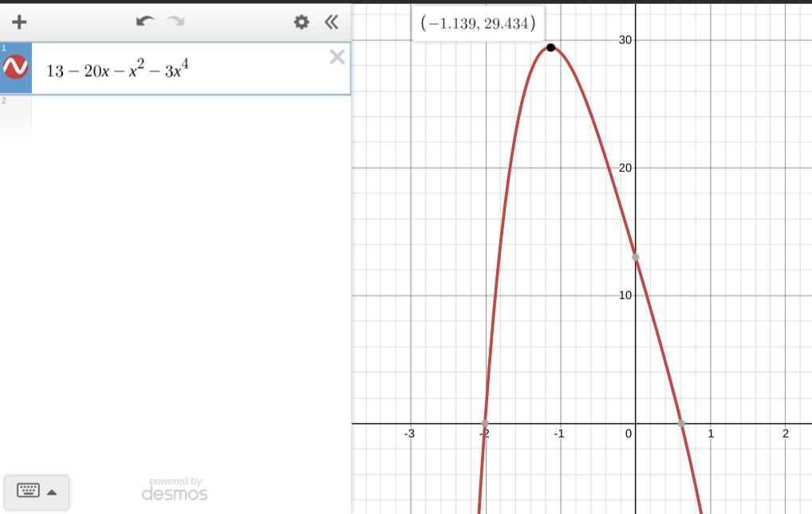
Task: Delete expression 1 with the X
Action: [x=337, y=57]
